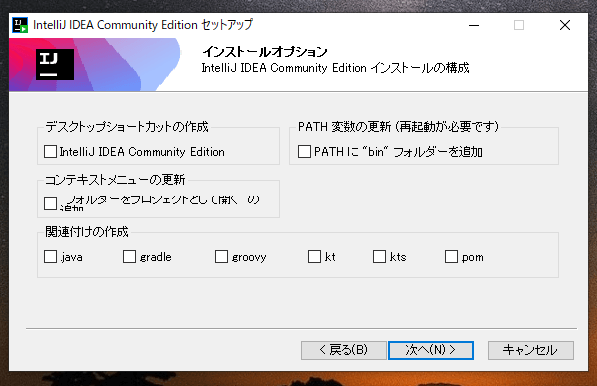Continue with the 次へ(N) button
597x386 pixels.
(431, 350)
